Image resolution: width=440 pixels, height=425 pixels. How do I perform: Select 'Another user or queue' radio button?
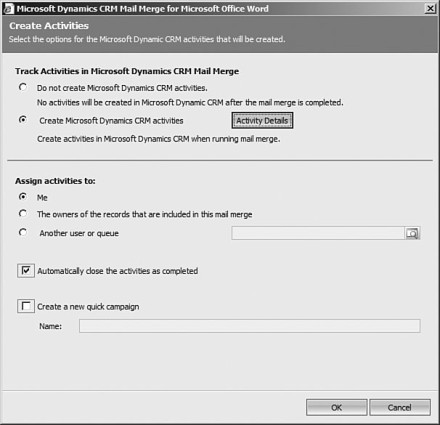[23, 232]
